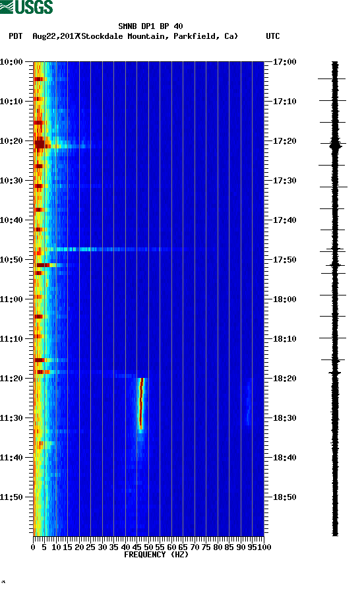The width and height of the screenshot is (364, 589).
Task: Click the '10:00' PDT time label
Action: pos(11,61)
